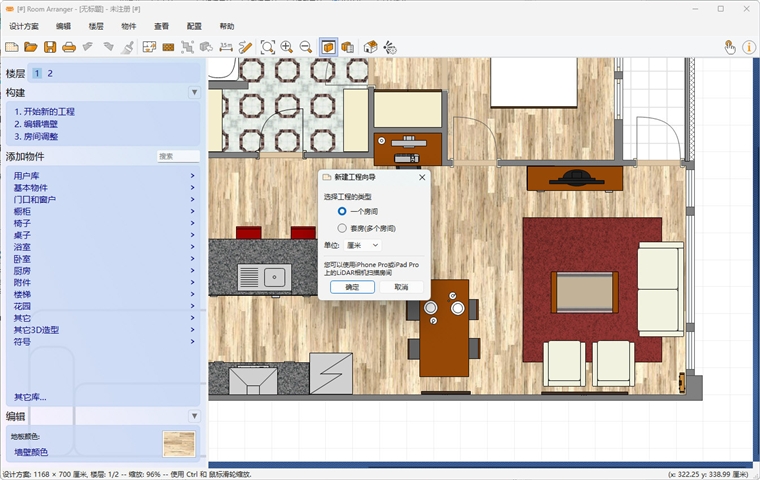This screenshot has height=480, width=760.
Task: Expand the 门口和窗户 category
Action: (x=104, y=199)
